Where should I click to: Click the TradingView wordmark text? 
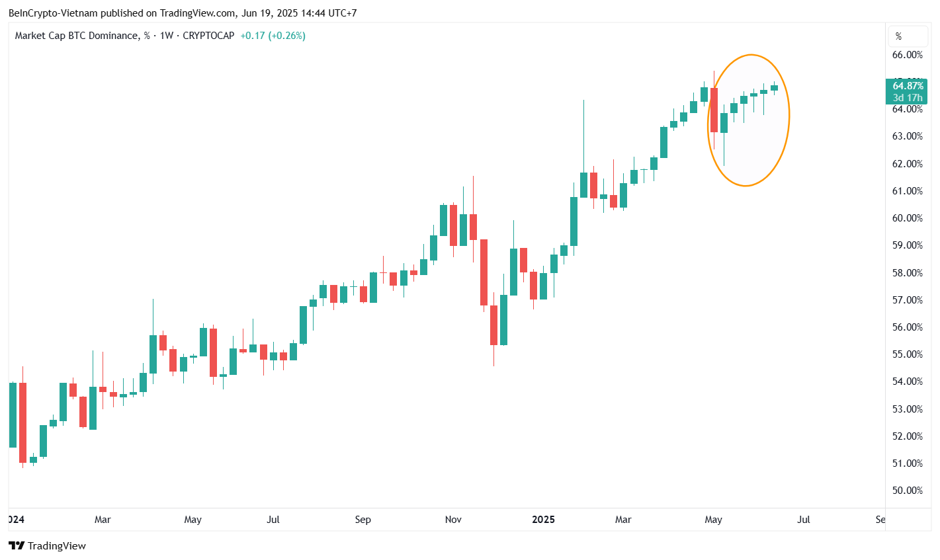57,545
